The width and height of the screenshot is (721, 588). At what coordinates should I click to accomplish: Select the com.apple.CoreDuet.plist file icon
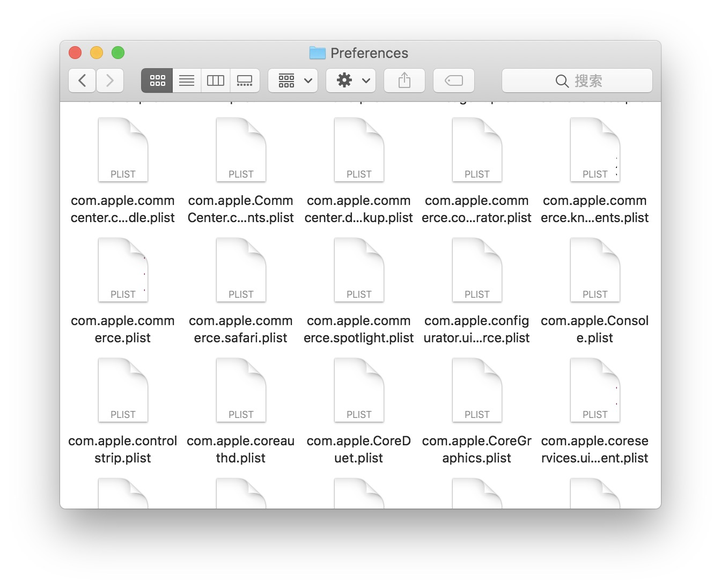pyautogui.click(x=359, y=390)
